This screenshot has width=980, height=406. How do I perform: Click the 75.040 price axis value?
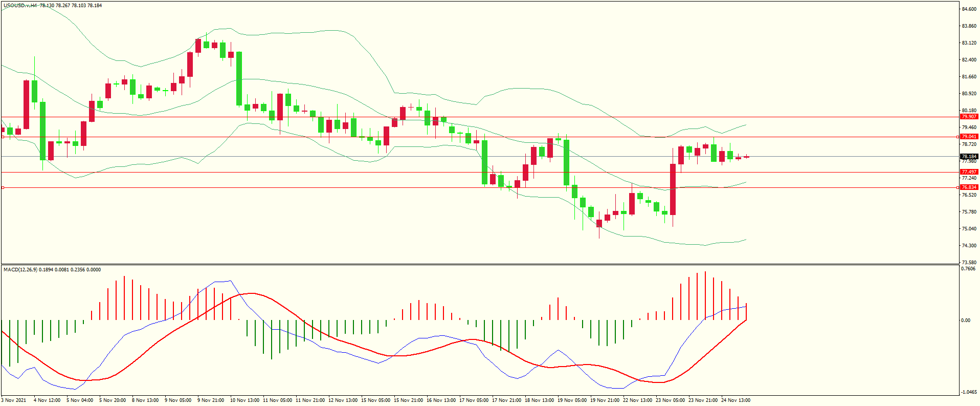tap(969, 229)
